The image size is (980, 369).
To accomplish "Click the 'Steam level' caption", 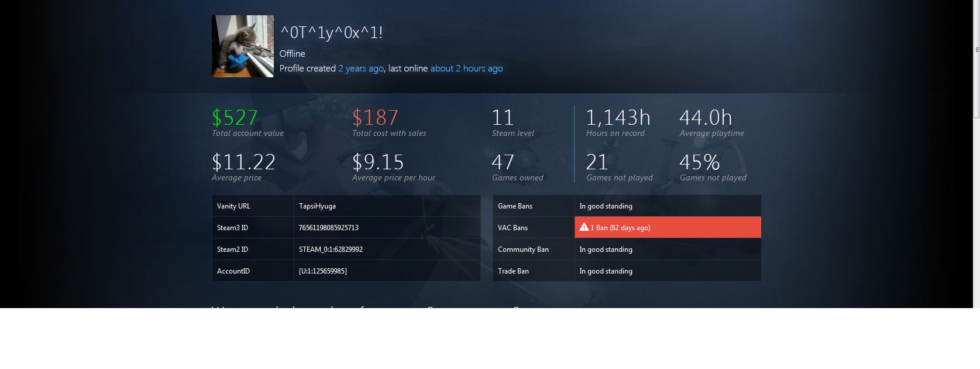I will pyautogui.click(x=513, y=134).
